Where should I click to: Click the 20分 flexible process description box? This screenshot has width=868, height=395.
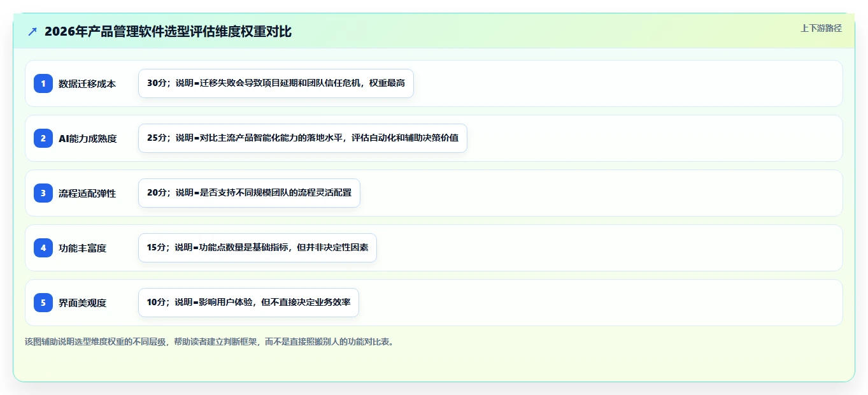(x=249, y=193)
